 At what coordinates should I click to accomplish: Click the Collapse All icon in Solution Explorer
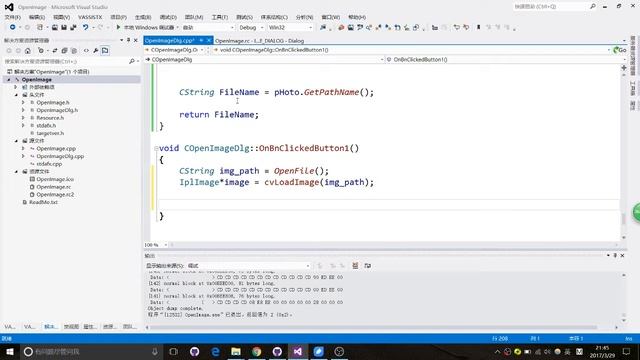(64, 51)
